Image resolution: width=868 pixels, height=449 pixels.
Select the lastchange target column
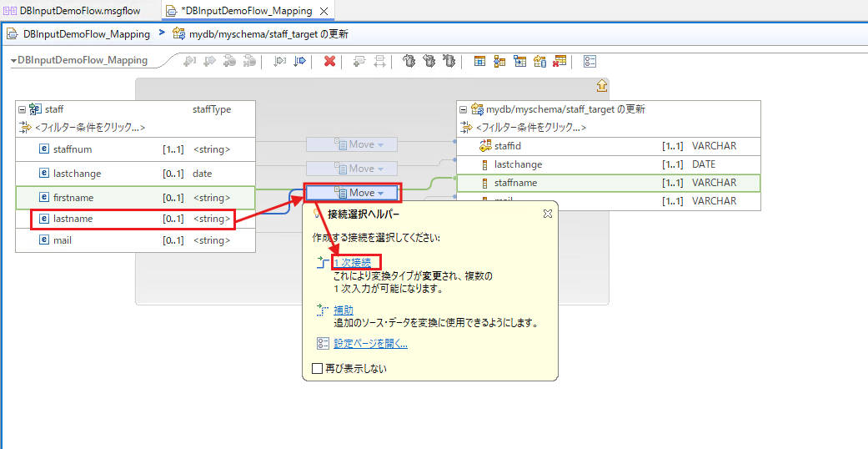609,164
